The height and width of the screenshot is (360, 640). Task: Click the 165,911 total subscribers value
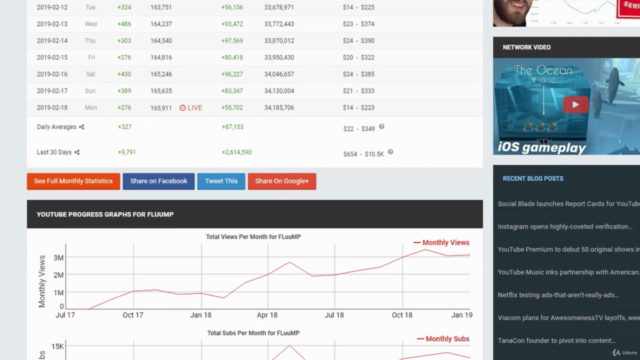[161, 108]
